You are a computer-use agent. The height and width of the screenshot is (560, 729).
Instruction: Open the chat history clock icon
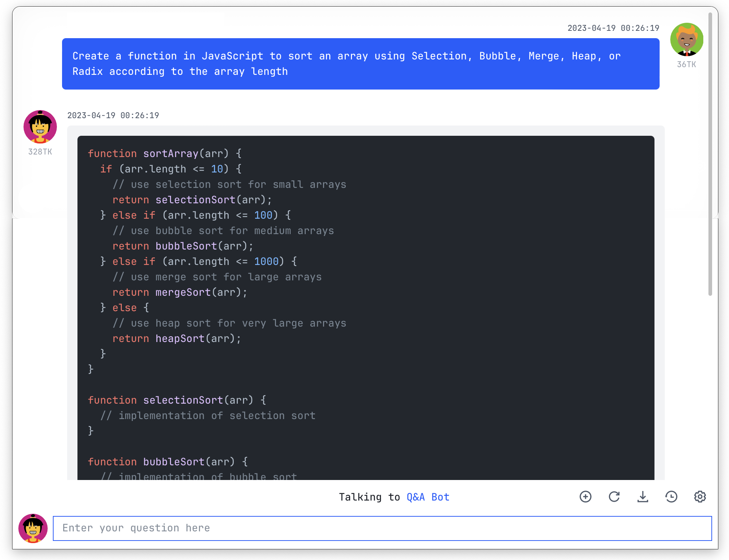[x=671, y=497]
